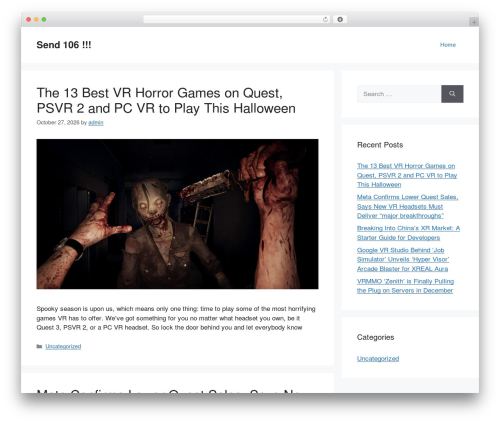Maximize window with green traffic light button
The width and height of the screenshot is (500, 423).
pyautogui.click(x=44, y=19)
